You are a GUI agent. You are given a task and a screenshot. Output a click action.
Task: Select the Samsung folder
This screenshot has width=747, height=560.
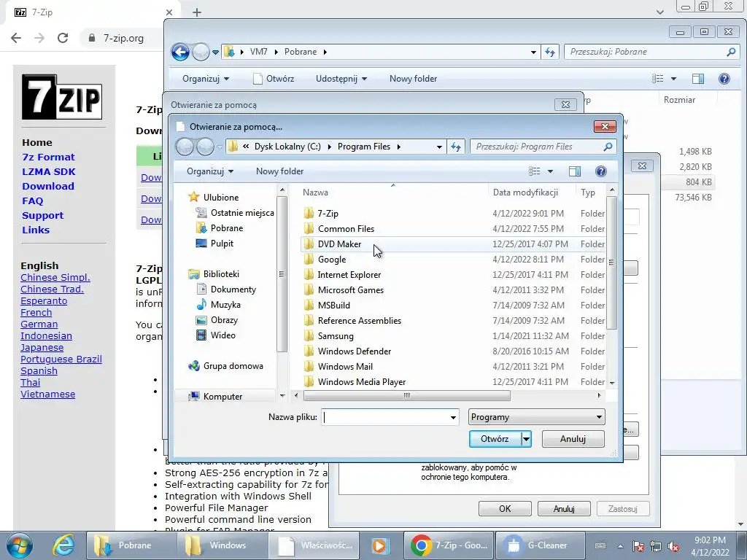coord(336,335)
